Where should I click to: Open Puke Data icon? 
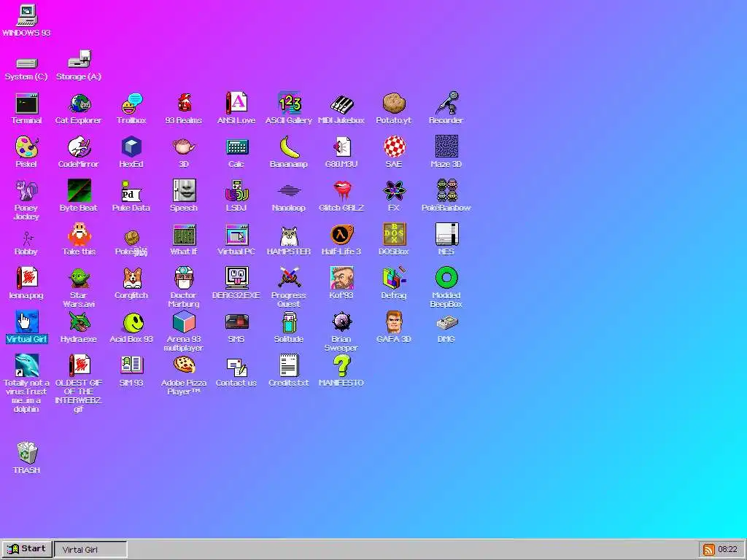click(x=131, y=192)
